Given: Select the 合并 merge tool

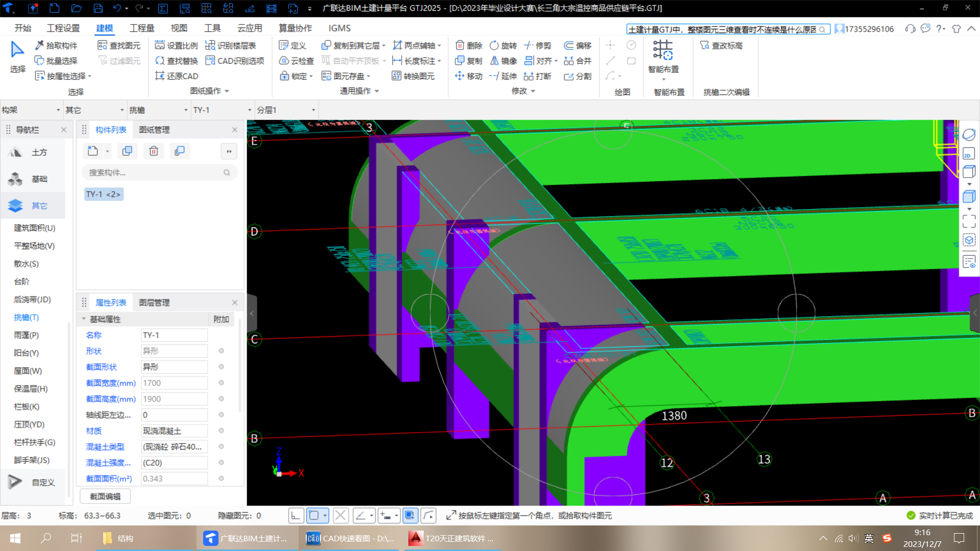Looking at the screenshot, I should [578, 61].
